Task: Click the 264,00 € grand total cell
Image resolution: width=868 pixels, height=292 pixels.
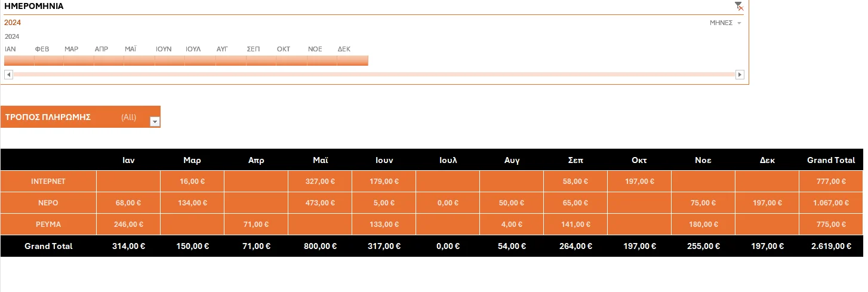Action: 575,246
